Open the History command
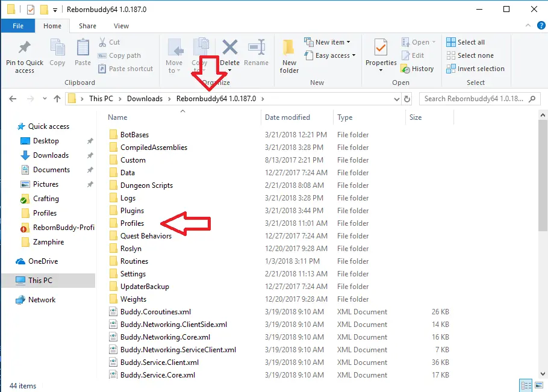Screen dimensions: 548x392 tap(417, 69)
